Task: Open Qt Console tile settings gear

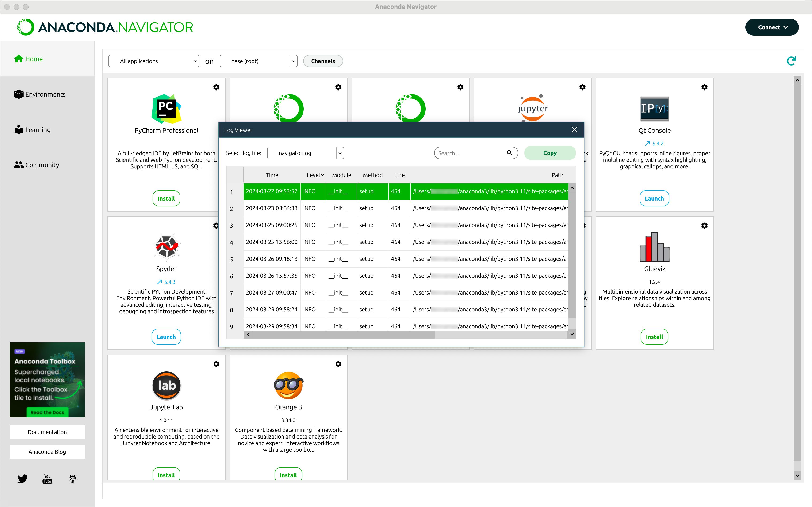Action: point(704,87)
